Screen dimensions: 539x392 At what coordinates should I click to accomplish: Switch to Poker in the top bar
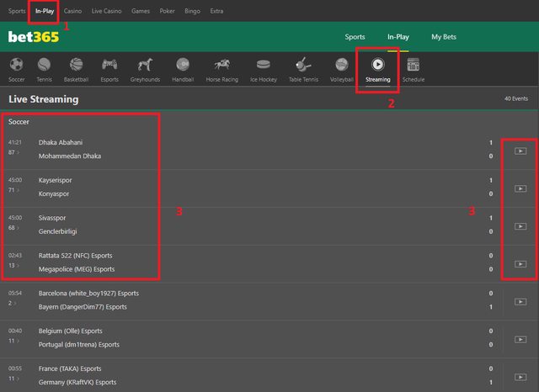(167, 11)
